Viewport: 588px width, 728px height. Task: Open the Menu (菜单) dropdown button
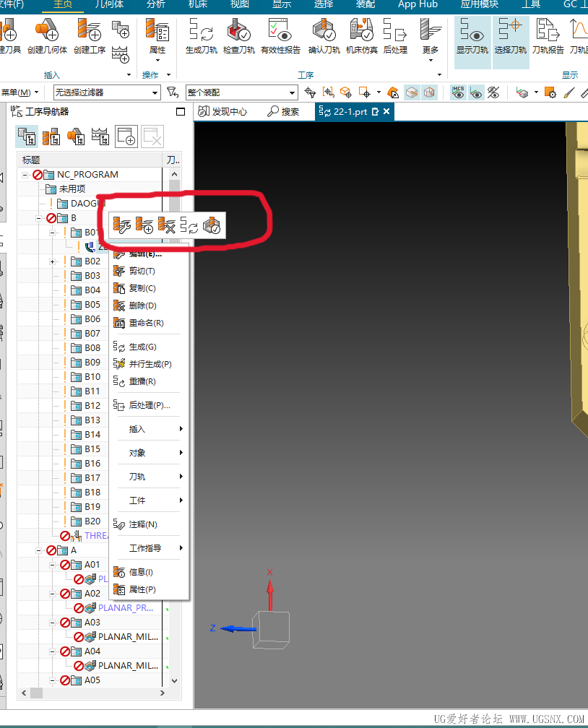pyautogui.click(x=20, y=92)
